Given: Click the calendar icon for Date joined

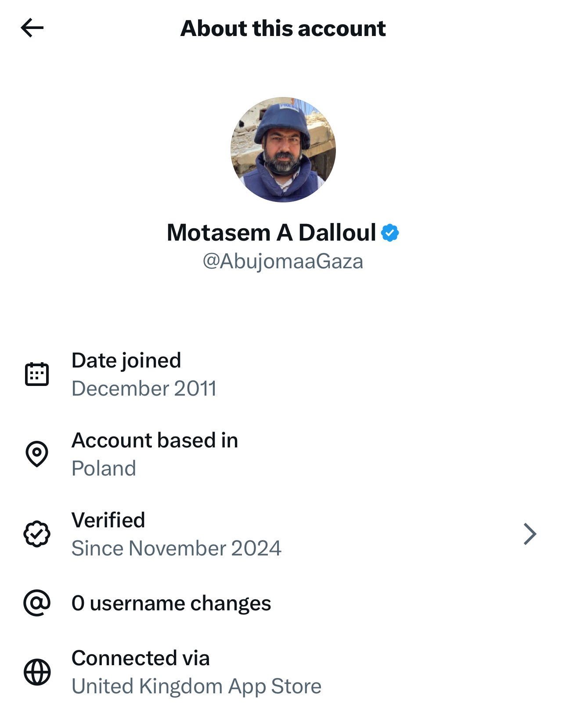Looking at the screenshot, I should click(x=37, y=374).
